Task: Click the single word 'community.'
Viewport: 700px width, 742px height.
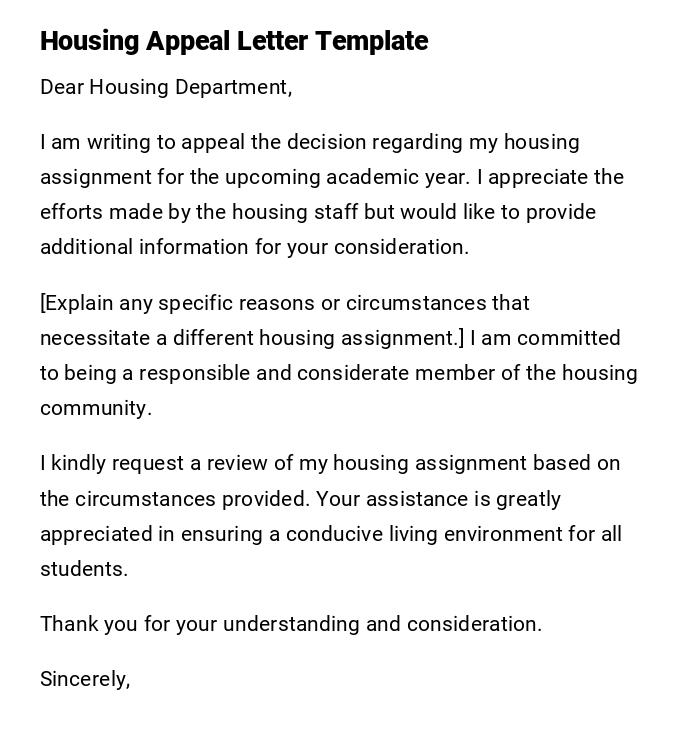Action: pyautogui.click(x=96, y=408)
